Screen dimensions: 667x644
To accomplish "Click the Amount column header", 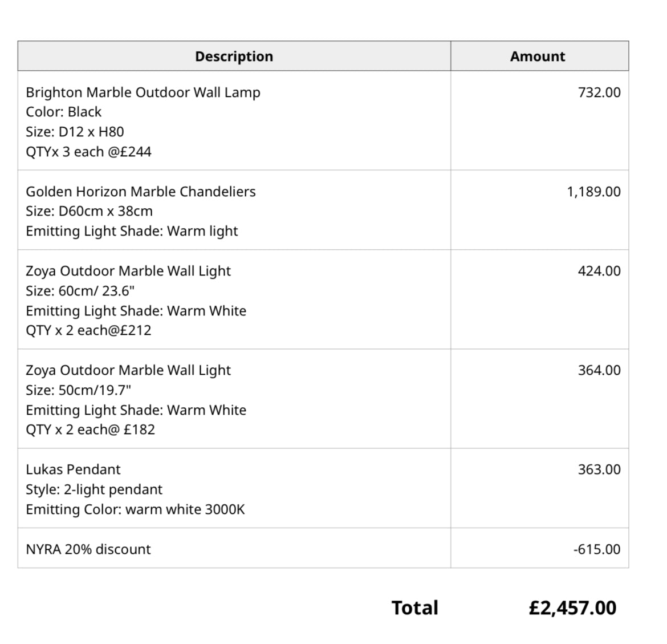I will click(x=538, y=56).
